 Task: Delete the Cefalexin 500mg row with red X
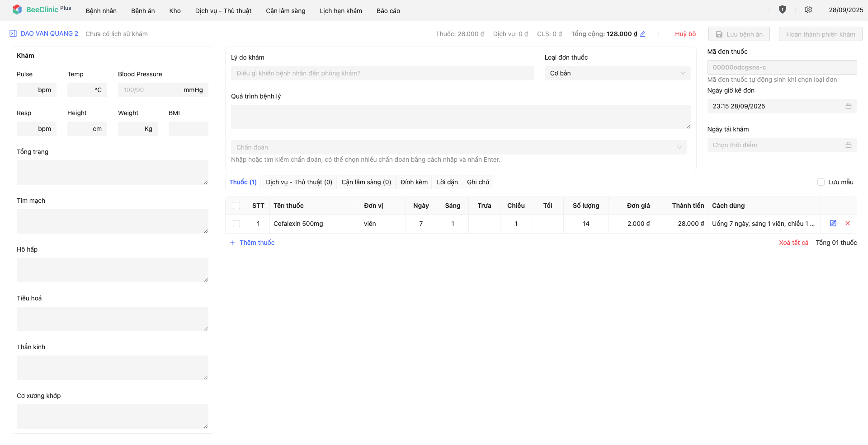[847, 224]
